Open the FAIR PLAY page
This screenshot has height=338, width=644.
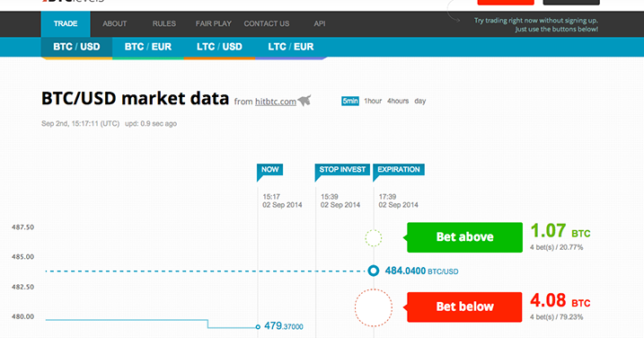(x=214, y=24)
